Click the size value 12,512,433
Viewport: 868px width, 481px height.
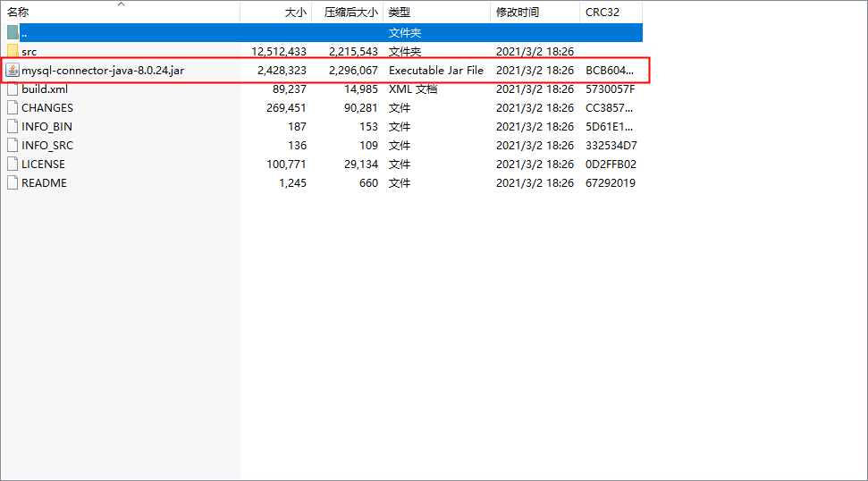278,52
